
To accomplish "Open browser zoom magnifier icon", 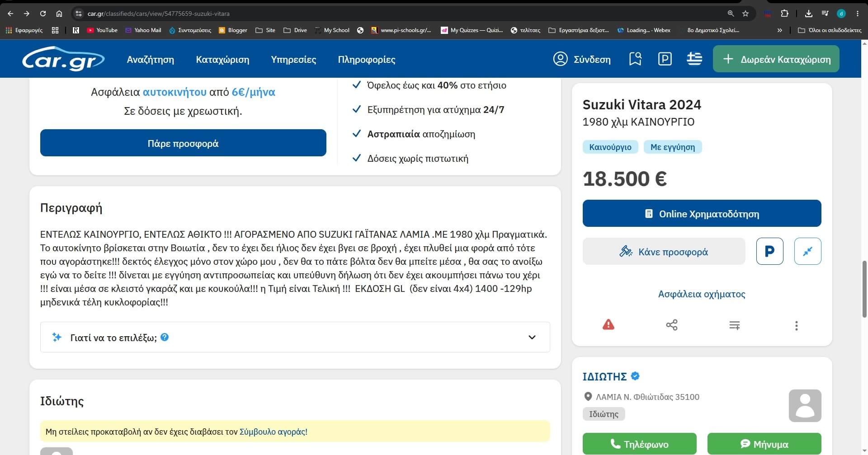I will click(x=731, y=14).
